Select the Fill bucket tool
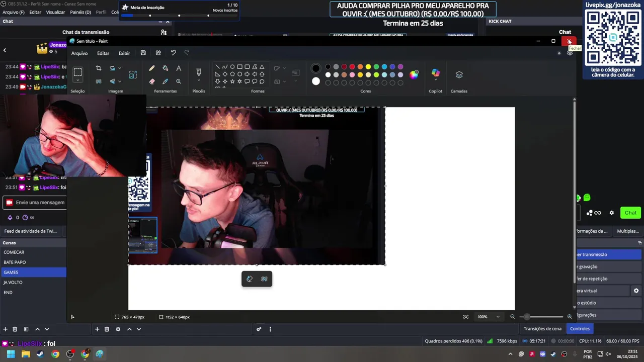 point(165,68)
